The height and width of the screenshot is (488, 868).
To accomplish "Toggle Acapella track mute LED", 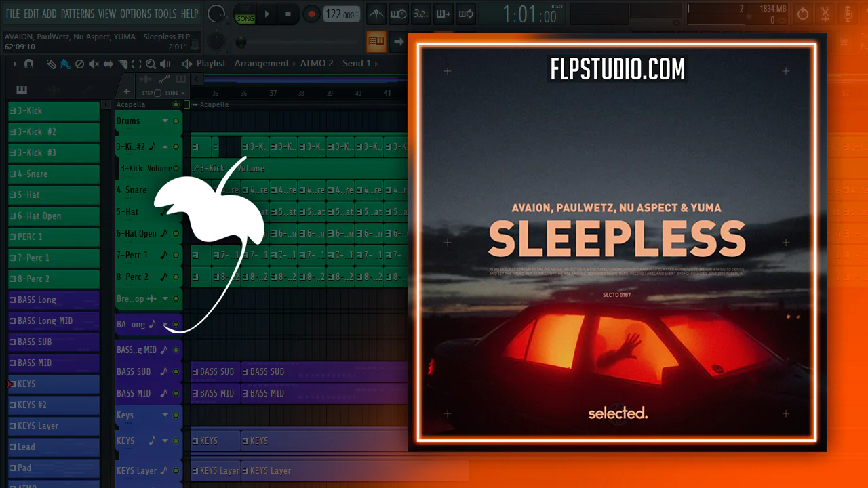I will point(176,104).
